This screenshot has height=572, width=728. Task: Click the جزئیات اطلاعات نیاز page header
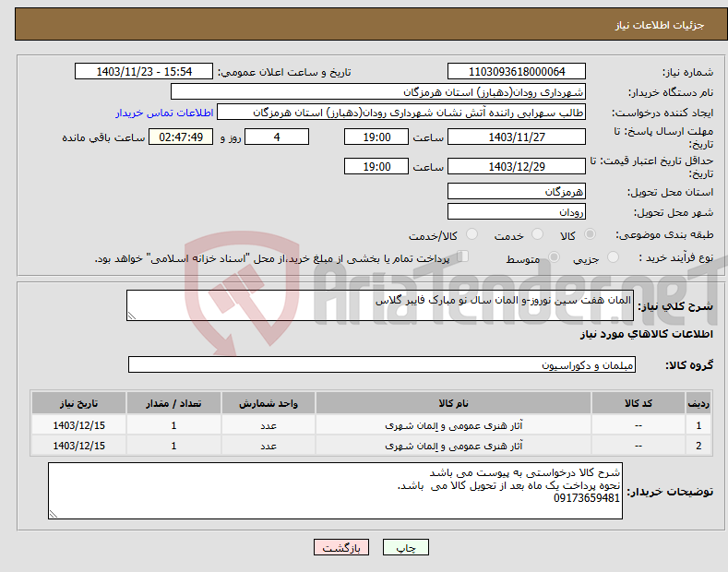(x=660, y=25)
